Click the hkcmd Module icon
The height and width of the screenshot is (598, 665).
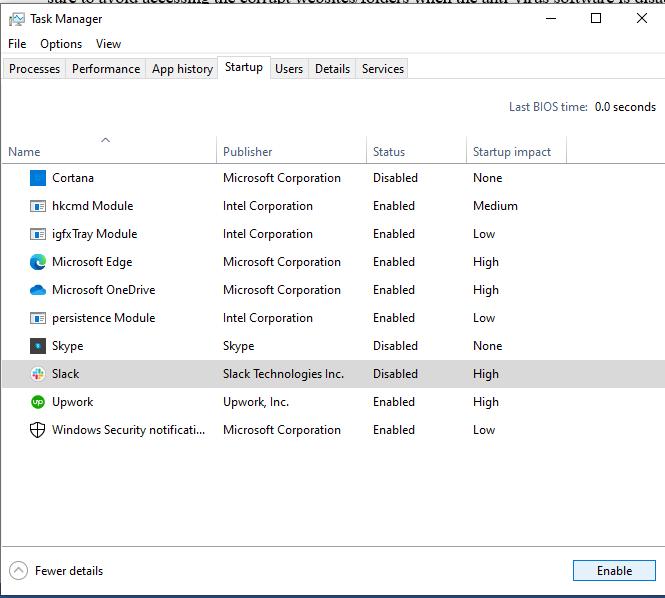38,206
